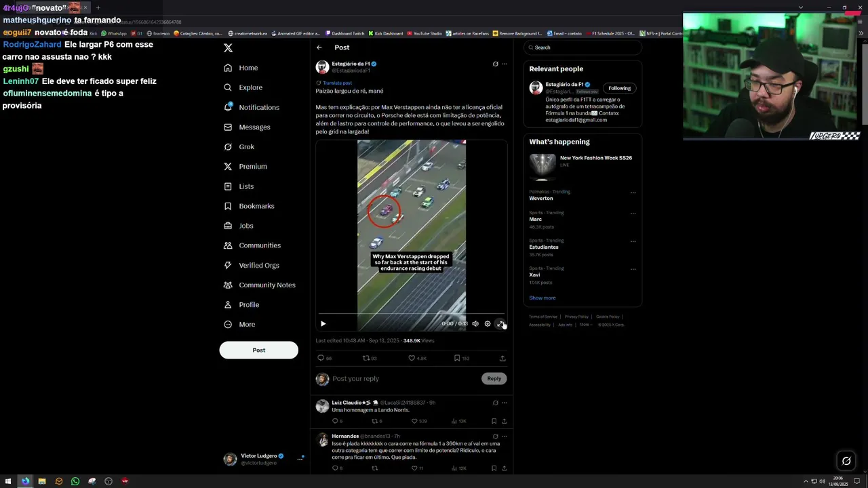Bookmark Hernandes' reply

point(494,468)
